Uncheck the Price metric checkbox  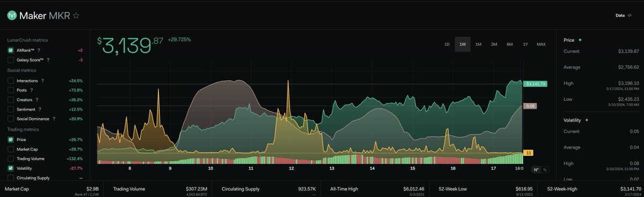pos(11,140)
